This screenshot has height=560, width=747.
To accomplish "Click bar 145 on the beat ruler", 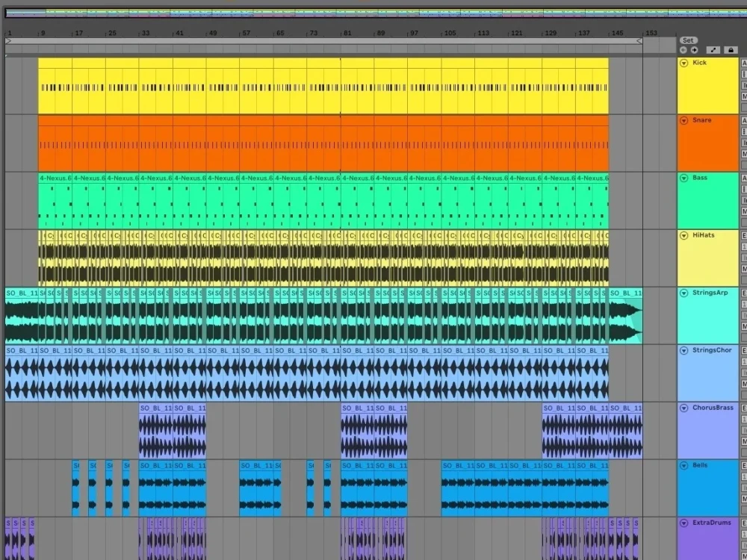I will (x=617, y=34).
